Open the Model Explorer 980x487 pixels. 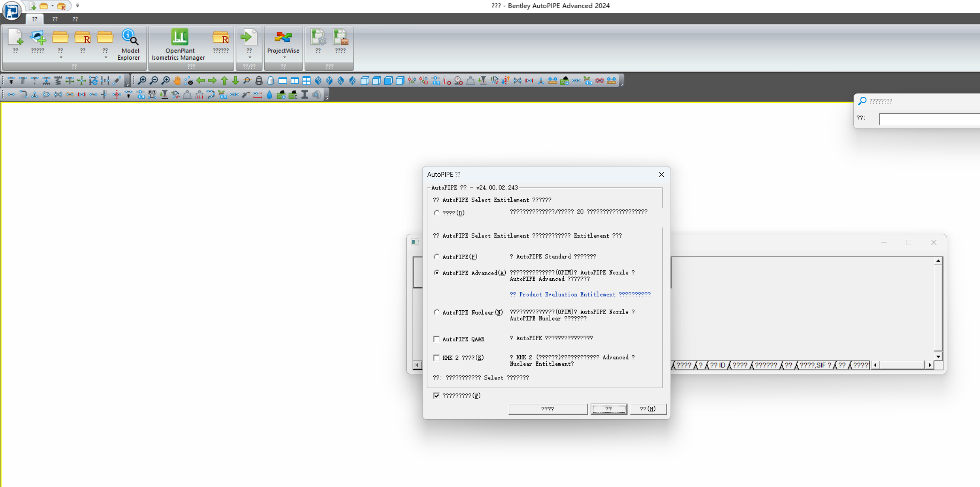(x=128, y=45)
